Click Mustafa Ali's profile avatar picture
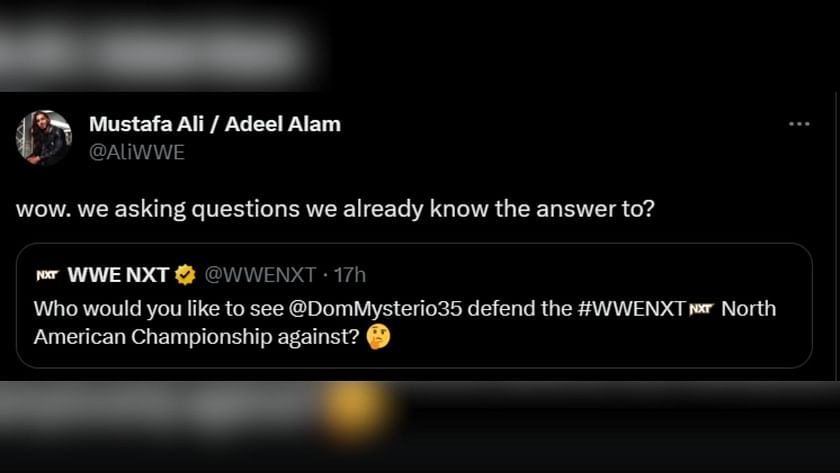The width and height of the screenshot is (840, 473). click(x=43, y=137)
